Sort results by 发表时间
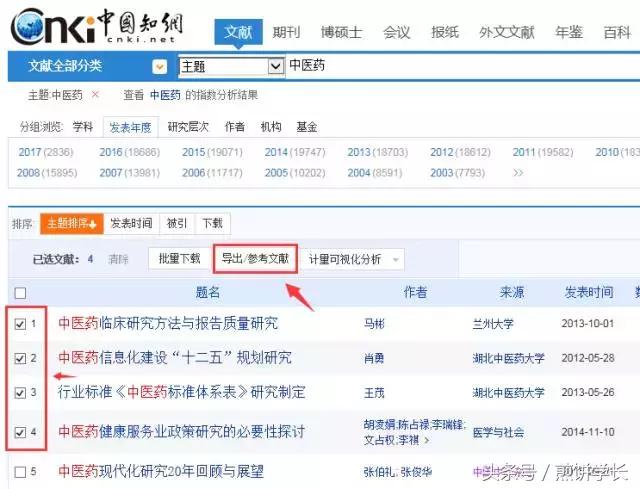Image resolution: width=640 pixels, height=489 pixels. point(131,224)
